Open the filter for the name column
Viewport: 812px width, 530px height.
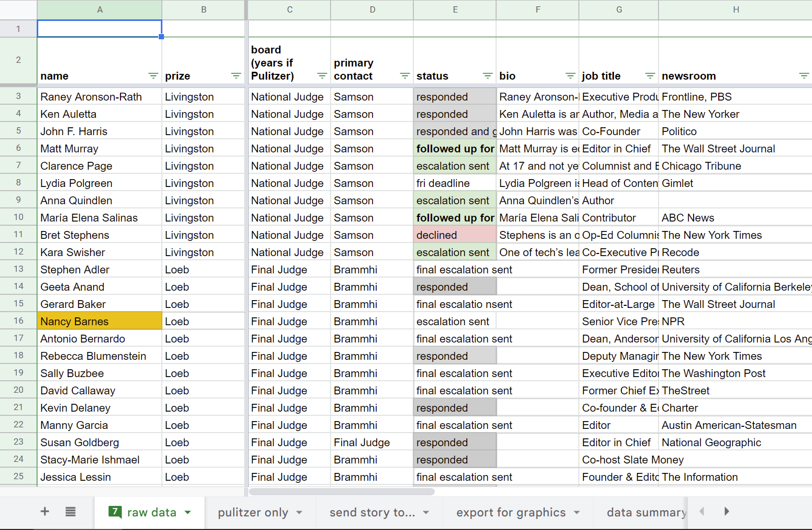pyautogui.click(x=153, y=76)
